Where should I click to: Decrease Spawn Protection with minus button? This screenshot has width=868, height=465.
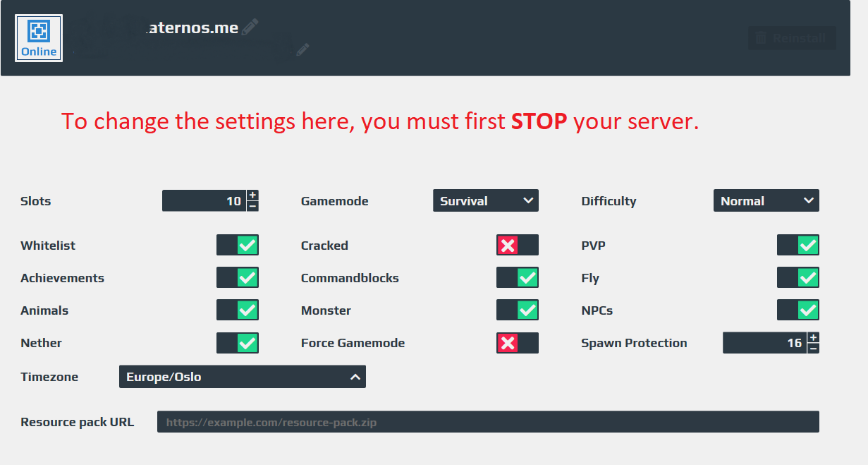(813, 349)
